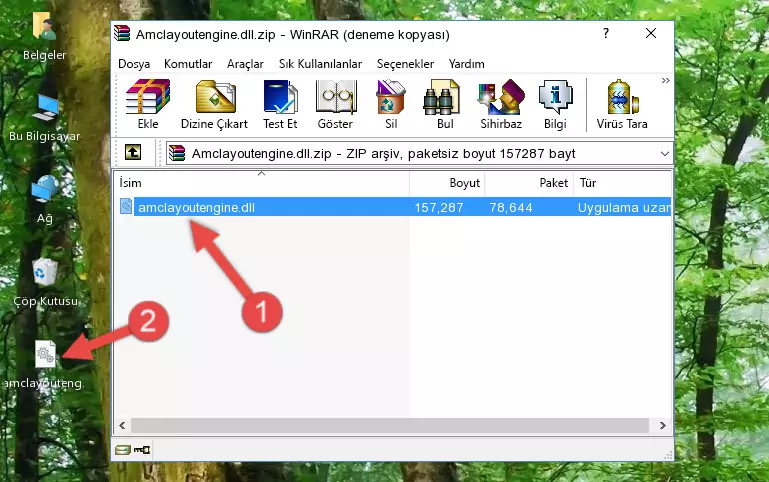Sort by Paket column header
Viewport: 769px width, 482px height.
(x=529, y=183)
